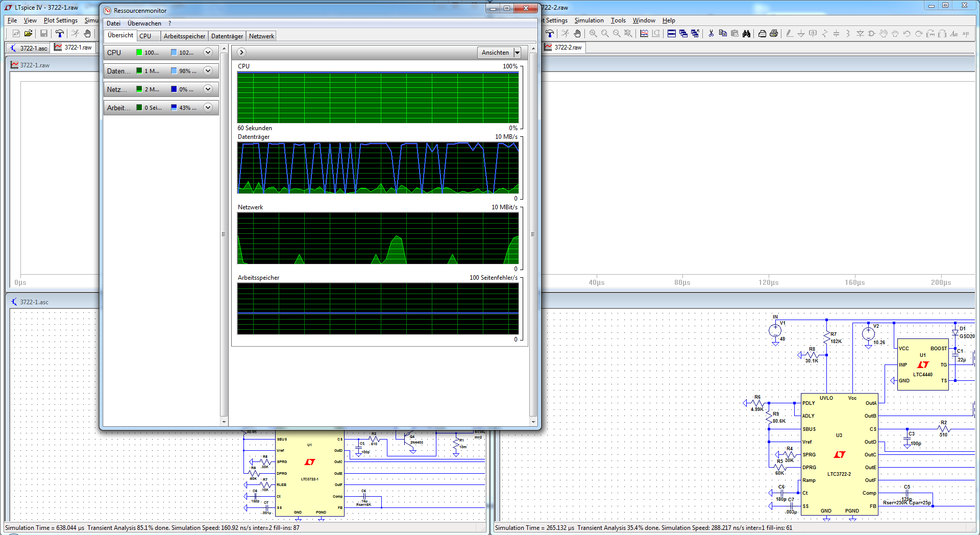Open the File menu in LTspice
Screen dimensions: 980x535
click(12, 20)
